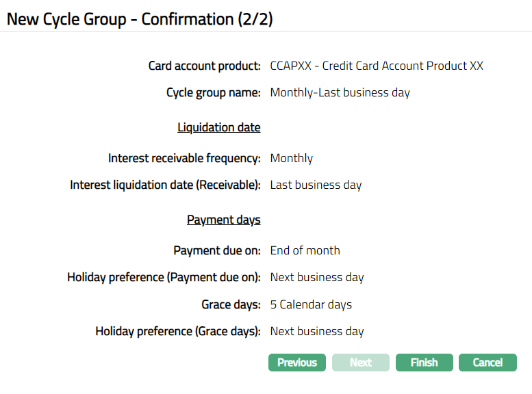
Task: Click the Payment days section heading
Action: [x=223, y=220]
